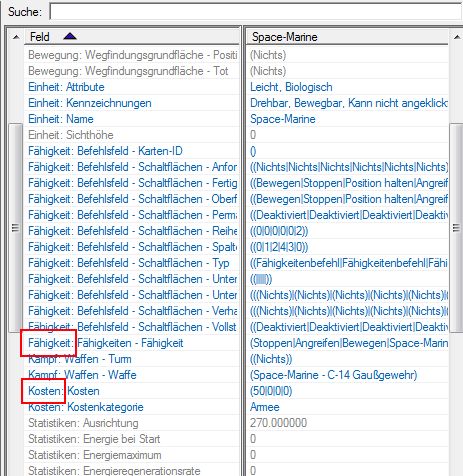Select the Statistiken: Ausrichtung row
Viewport: 463px width, 476px height.
(132, 423)
